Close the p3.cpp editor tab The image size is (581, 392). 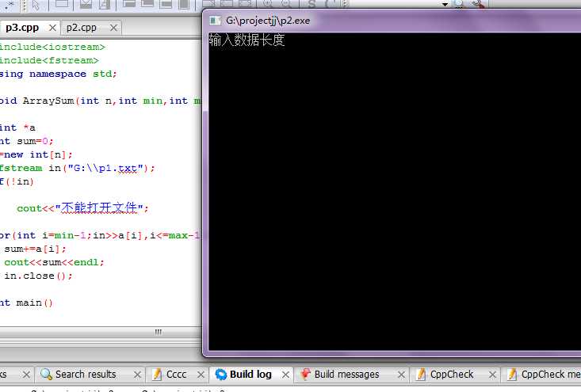pos(52,28)
